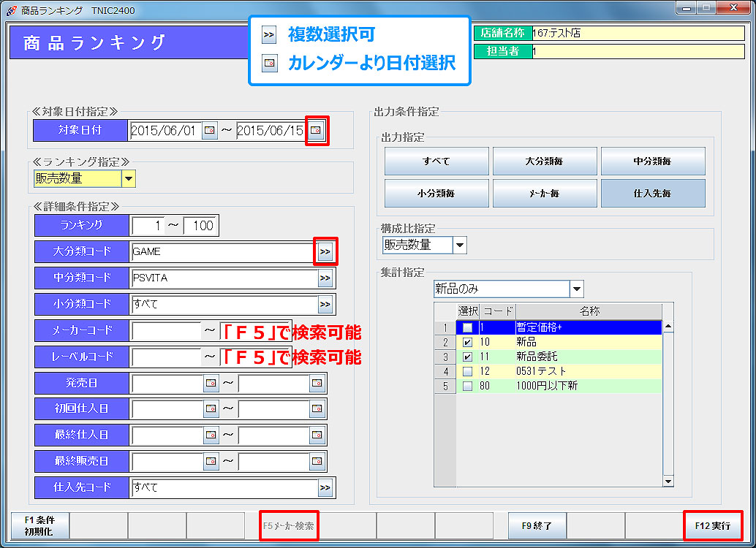Open multi-select for 仕入先コード
Screen dimensions: 756x548
tap(325, 488)
